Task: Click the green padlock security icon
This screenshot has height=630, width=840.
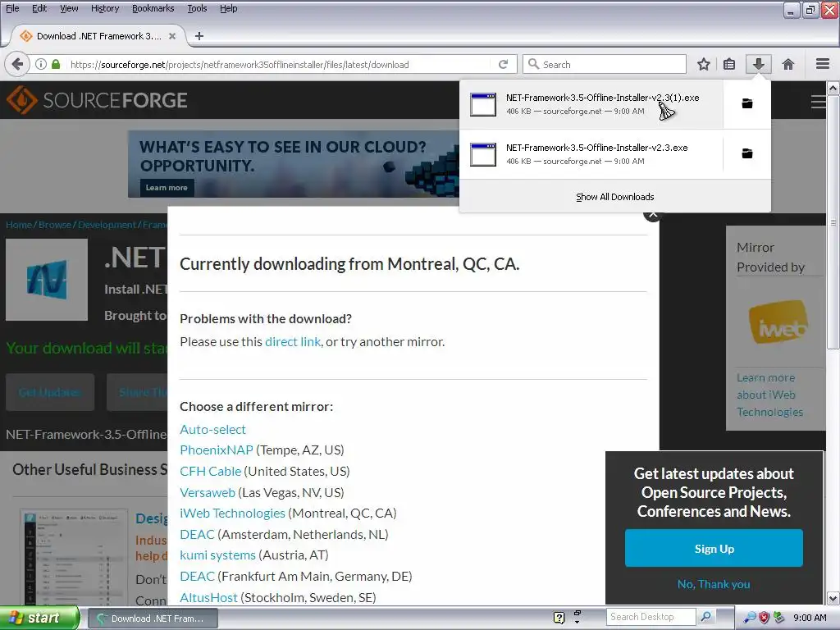Action: [x=56, y=64]
